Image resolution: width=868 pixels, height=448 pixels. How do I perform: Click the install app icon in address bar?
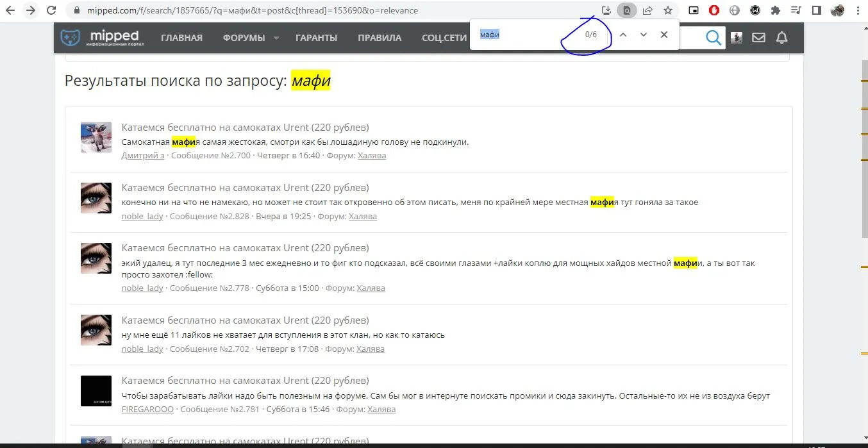[x=606, y=10]
